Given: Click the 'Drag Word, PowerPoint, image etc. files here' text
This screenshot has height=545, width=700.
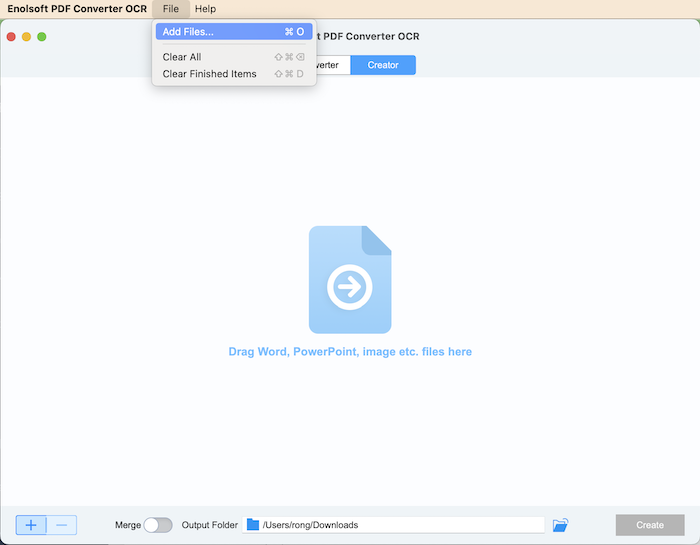Looking at the screenshot, I should 350,352.
